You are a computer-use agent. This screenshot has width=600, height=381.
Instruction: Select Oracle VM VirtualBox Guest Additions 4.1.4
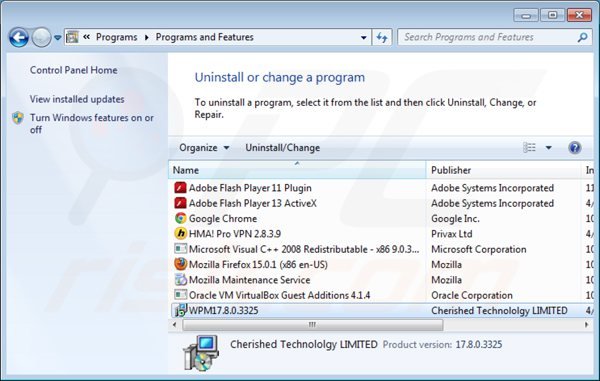click(x=279, y=295)
